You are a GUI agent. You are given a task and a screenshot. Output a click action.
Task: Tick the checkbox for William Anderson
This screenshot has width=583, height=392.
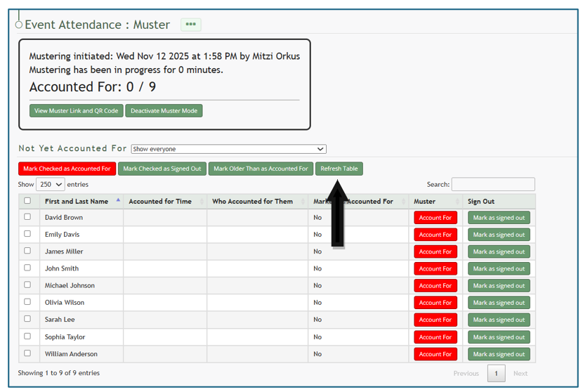(27, 353)
